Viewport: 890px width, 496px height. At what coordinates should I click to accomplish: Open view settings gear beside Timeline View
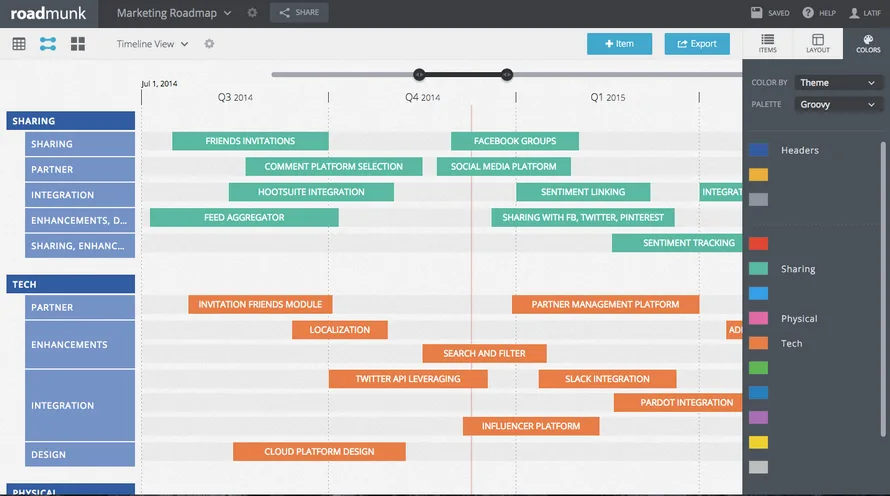[209, 44]
